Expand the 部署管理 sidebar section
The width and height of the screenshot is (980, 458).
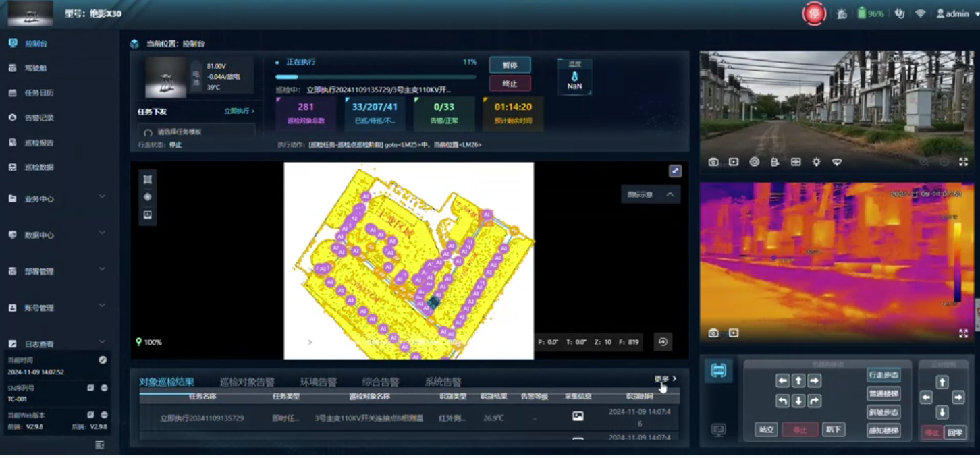(57, 272)
